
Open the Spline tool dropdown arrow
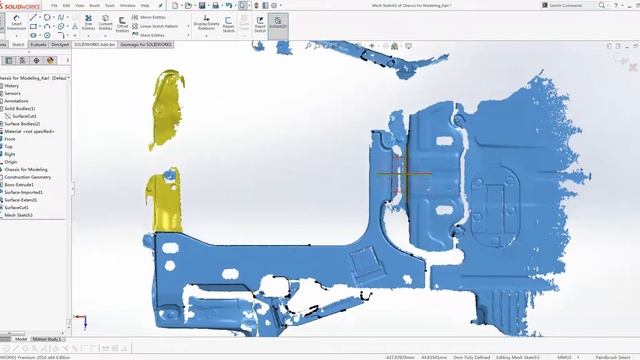click(67, 18)
